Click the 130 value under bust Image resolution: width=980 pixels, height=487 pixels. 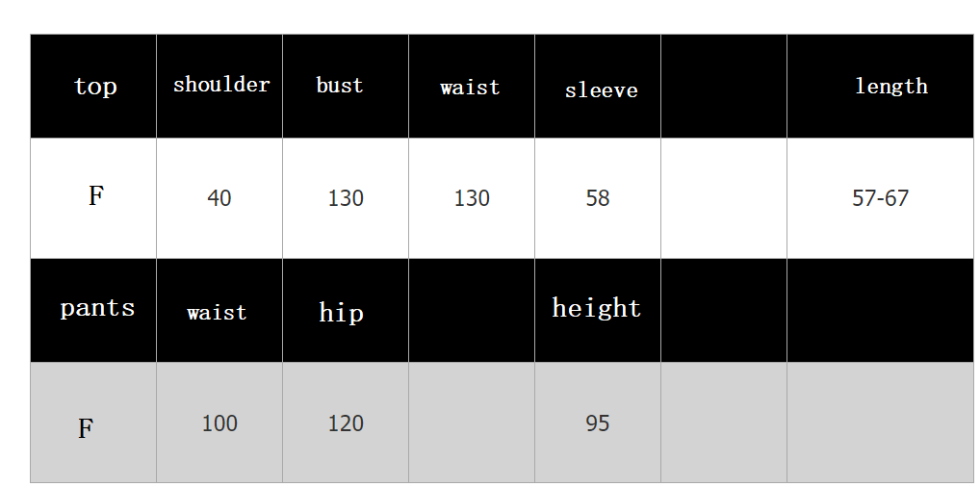(x=346, y=198)
